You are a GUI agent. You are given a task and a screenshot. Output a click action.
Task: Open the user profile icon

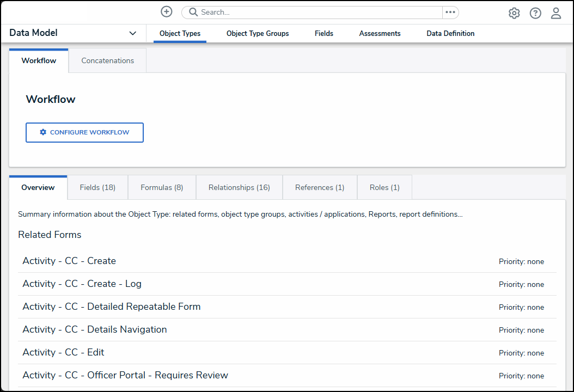pyautogui.click(x=555, y=13)
